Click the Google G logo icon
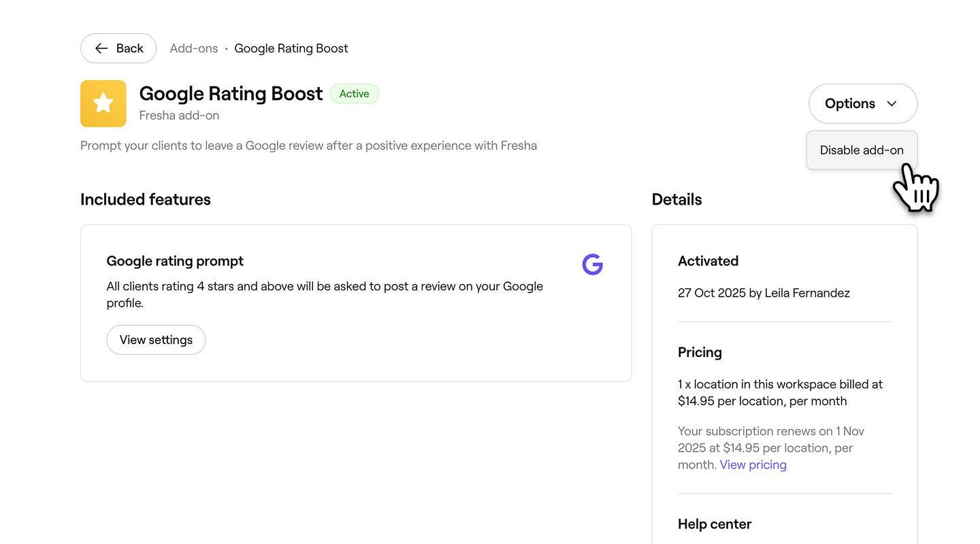Viewport: 980px width, 544px height. [x=592, y=265]
